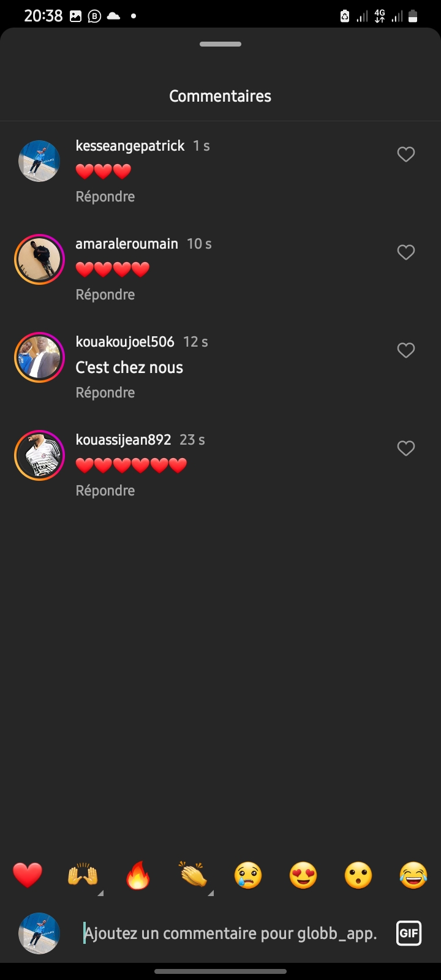Like kouakoujoel506's comment with the heart

406,350
